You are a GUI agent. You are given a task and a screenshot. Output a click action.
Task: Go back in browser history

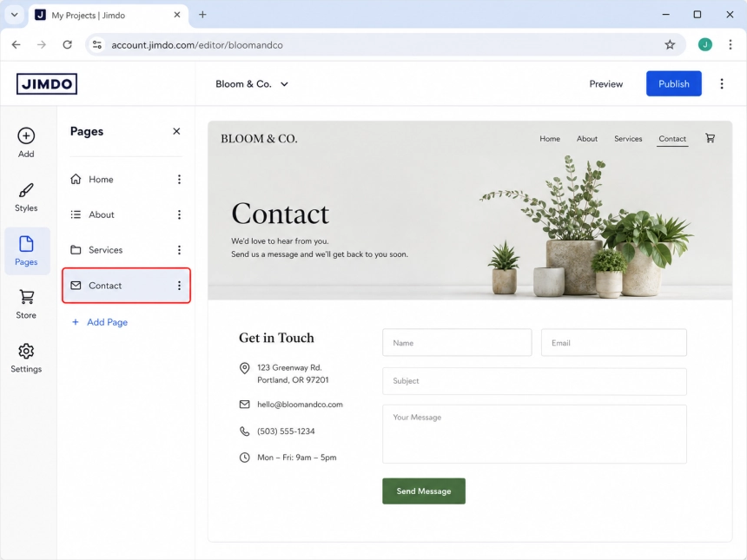tap(17, 45)
